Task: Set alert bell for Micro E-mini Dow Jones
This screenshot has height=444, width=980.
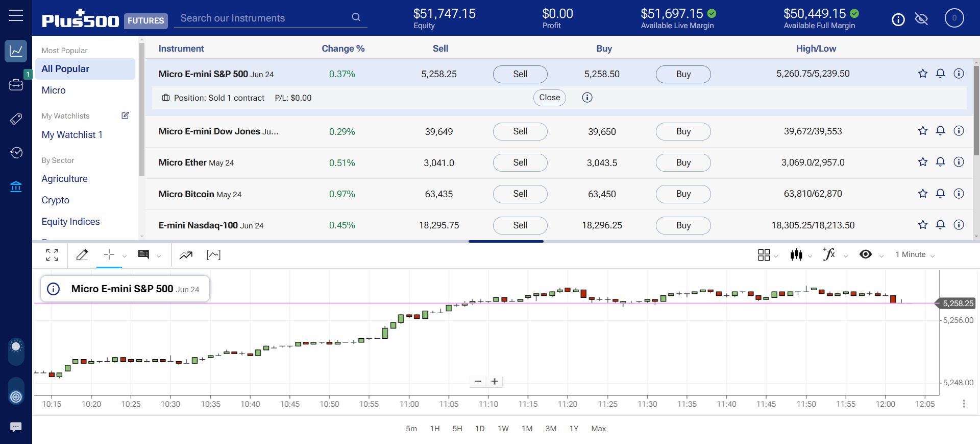Action: click(940, 131)
